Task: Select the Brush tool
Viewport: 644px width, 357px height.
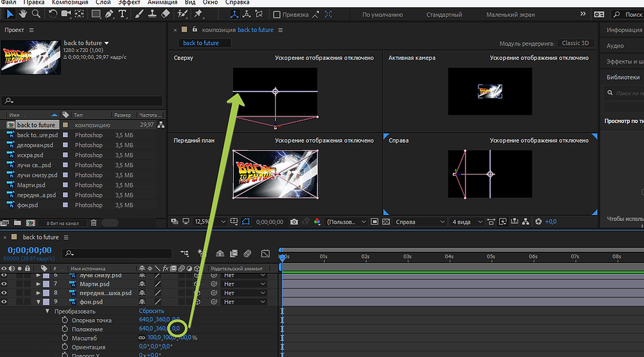Action: tap(139, 14)
